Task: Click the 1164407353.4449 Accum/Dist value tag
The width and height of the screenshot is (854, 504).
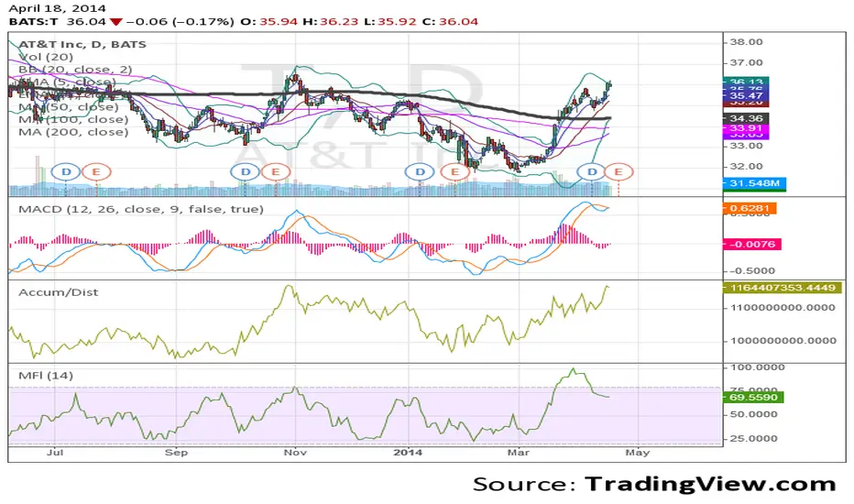Action: 783,288
